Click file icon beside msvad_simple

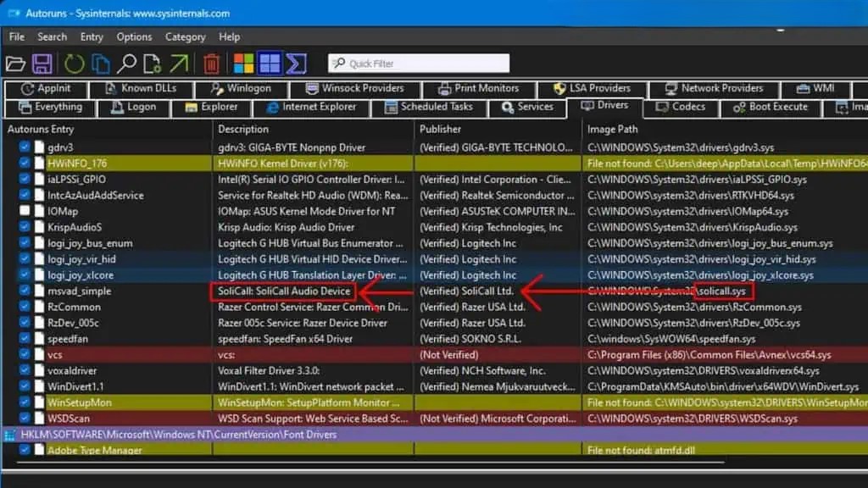coord(39,291)
